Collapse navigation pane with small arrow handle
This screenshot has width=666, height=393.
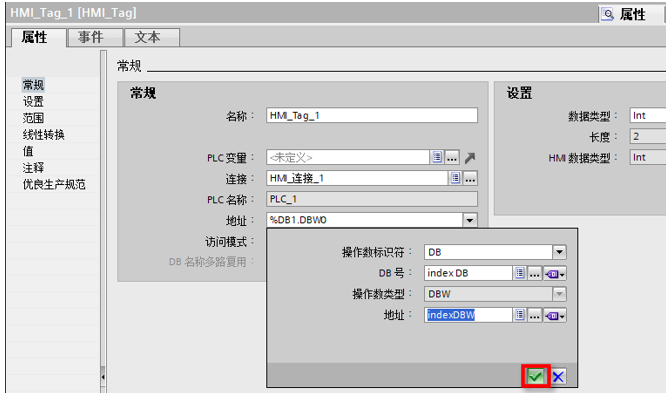[x=103, y=377]
